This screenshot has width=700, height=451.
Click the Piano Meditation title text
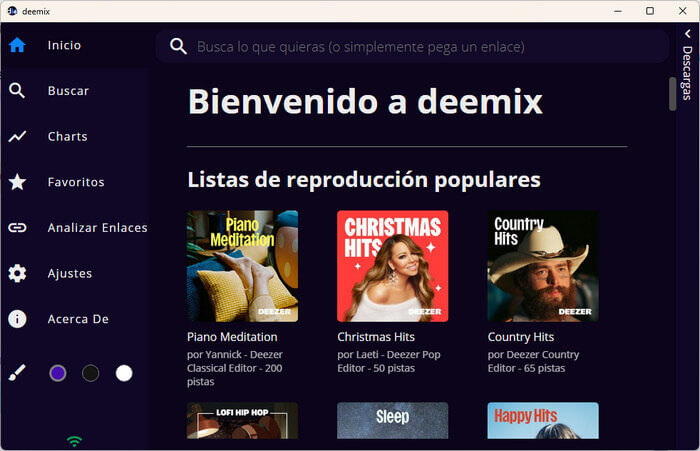point(232,337)
